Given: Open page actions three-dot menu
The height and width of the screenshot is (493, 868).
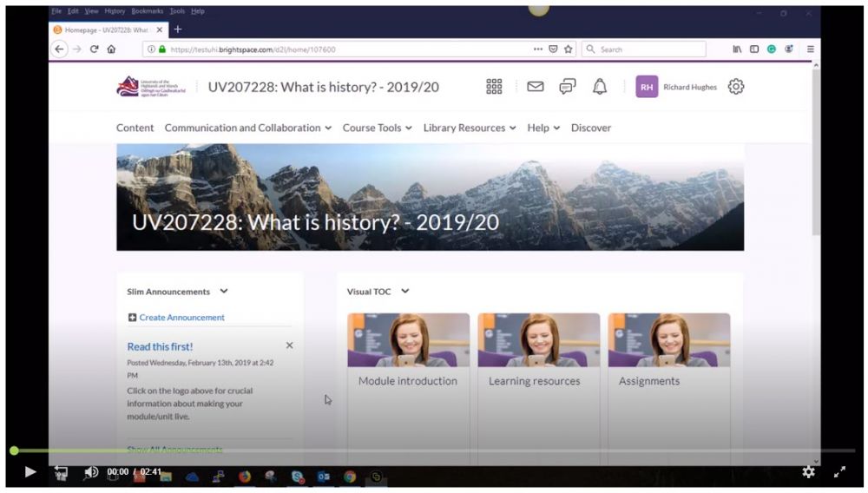Looking at the screenshot, I should coord(538,49).
